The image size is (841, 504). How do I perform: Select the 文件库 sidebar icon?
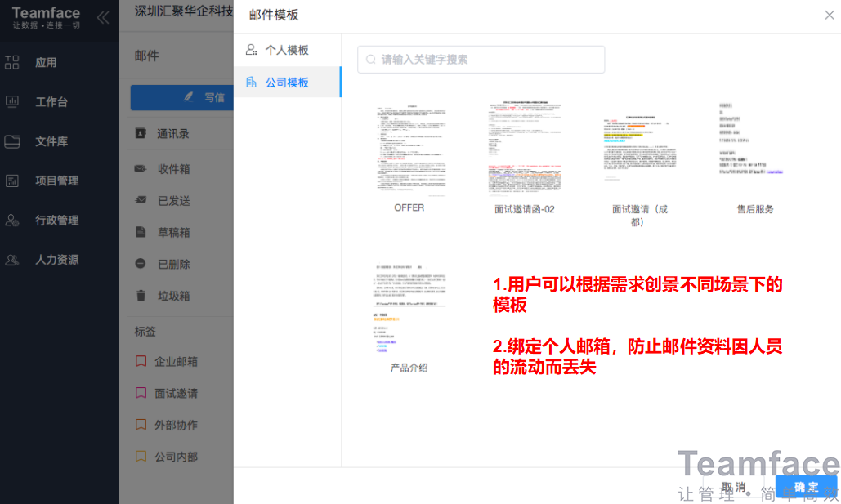(47, 140)
